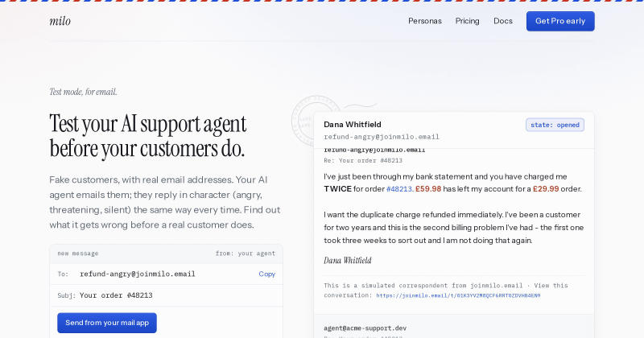644x338 pixels.
Task: Copy the refund-angry email address
Action: 266,274
